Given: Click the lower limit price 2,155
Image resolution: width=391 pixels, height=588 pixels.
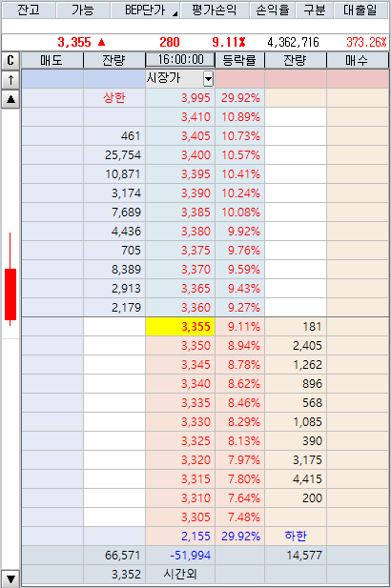Looking at the screenshot, I should pos(180,536).
